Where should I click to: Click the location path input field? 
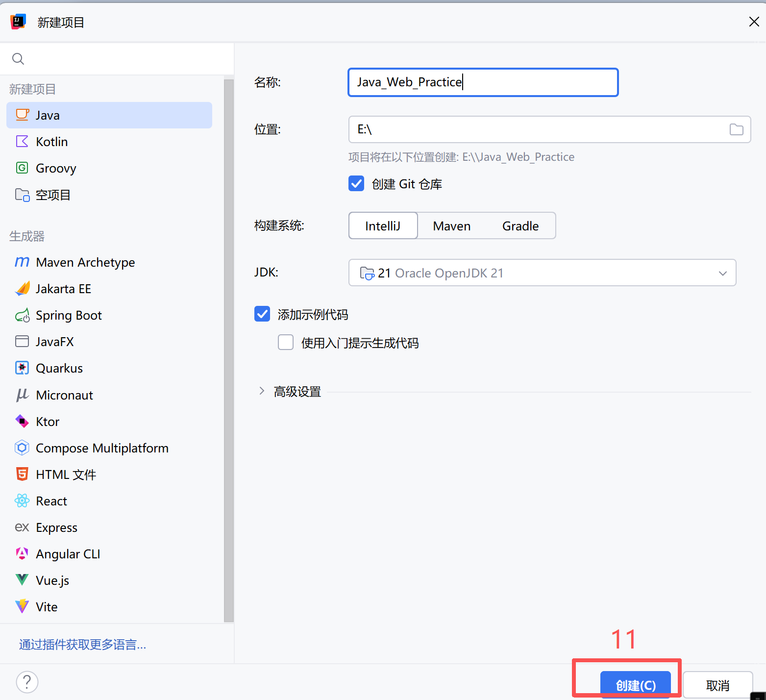click(549, 129)
